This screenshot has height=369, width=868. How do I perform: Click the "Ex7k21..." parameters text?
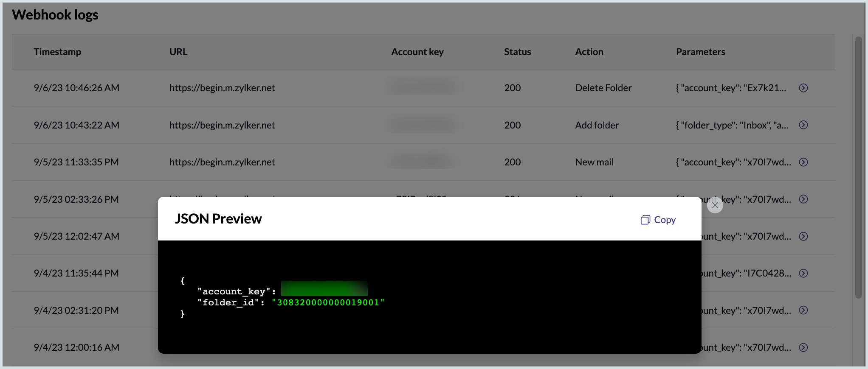[x=731, y=88]
